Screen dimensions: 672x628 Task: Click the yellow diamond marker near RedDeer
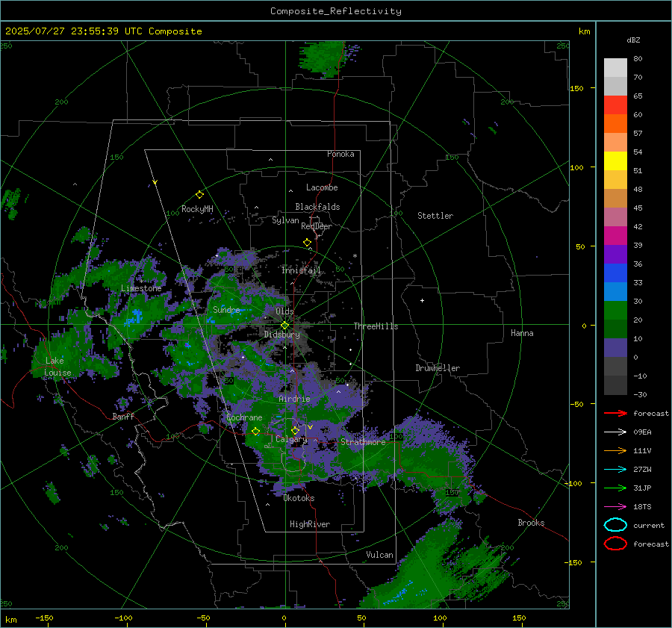307,243
